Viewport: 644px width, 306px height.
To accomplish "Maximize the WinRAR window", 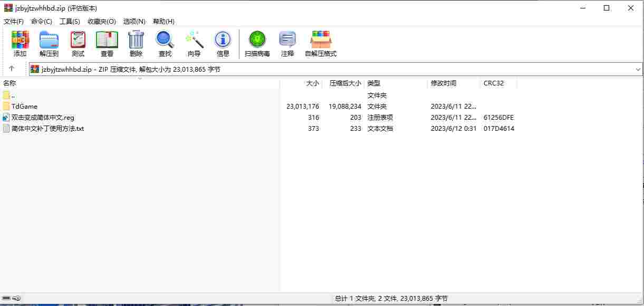I will (x=607, y=8).
